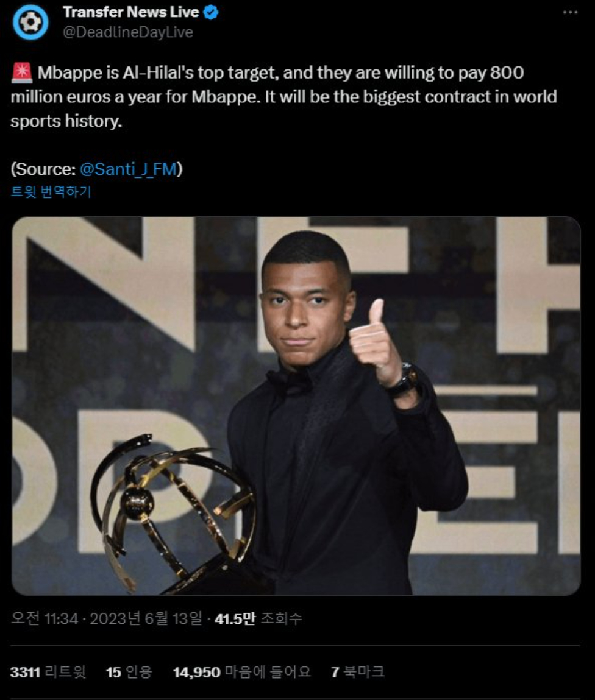The height and width of the screenshot is (700, 595).
Task: Click the 2023년 6월 13일 date
Action: (x=146, y=618)
